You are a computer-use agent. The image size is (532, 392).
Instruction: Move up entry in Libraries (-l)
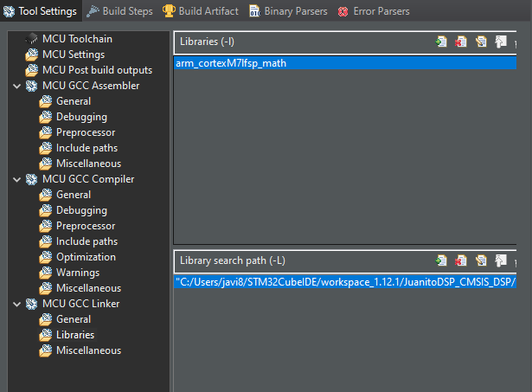[x=501, y=42]
